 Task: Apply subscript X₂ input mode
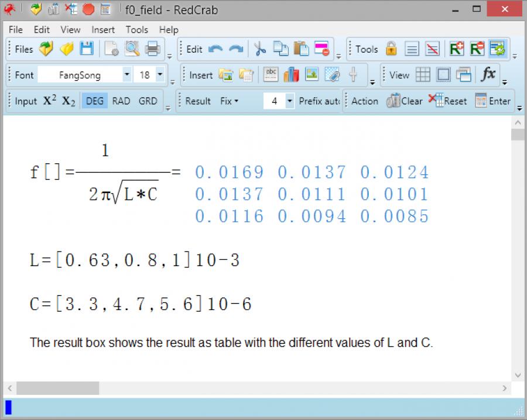click(x=69, y=101)
